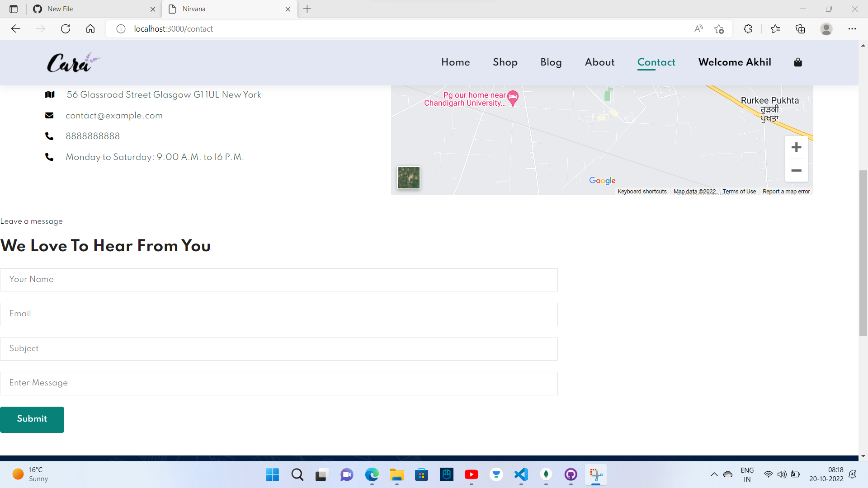The height and width of the screenshot is (488, 868).
Task: Switch map to satellite view thumbnail
Action: click(408, 178)
